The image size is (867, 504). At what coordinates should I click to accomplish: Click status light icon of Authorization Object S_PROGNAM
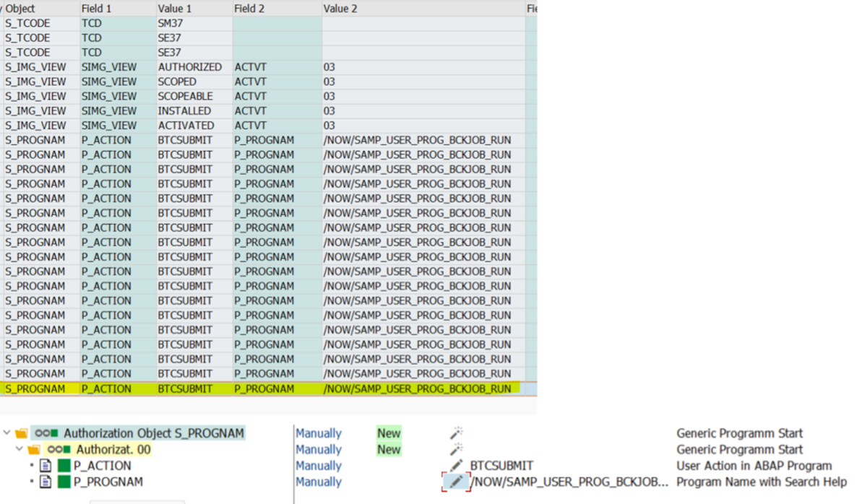(x=46, y=433)
